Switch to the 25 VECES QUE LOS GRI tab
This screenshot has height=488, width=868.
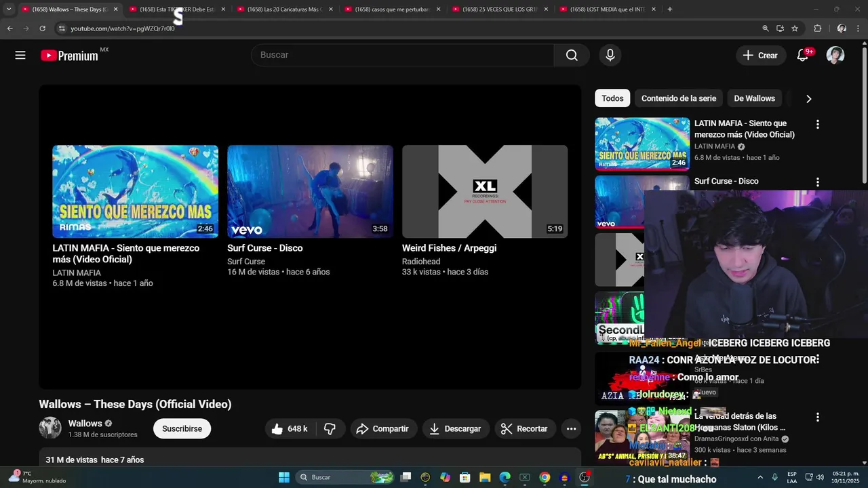click(500, 9)
